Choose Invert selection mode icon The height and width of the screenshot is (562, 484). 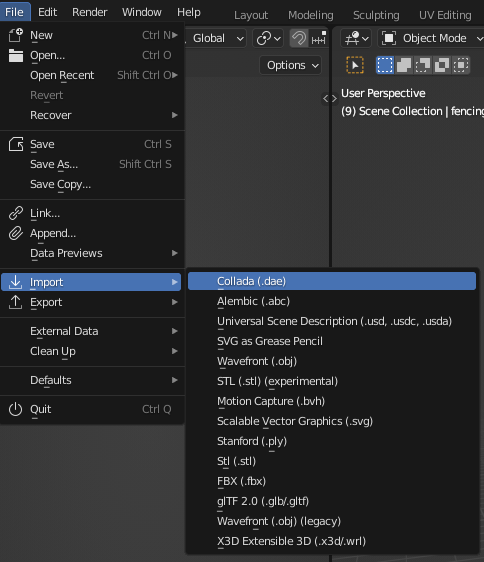tap(442, 65)
